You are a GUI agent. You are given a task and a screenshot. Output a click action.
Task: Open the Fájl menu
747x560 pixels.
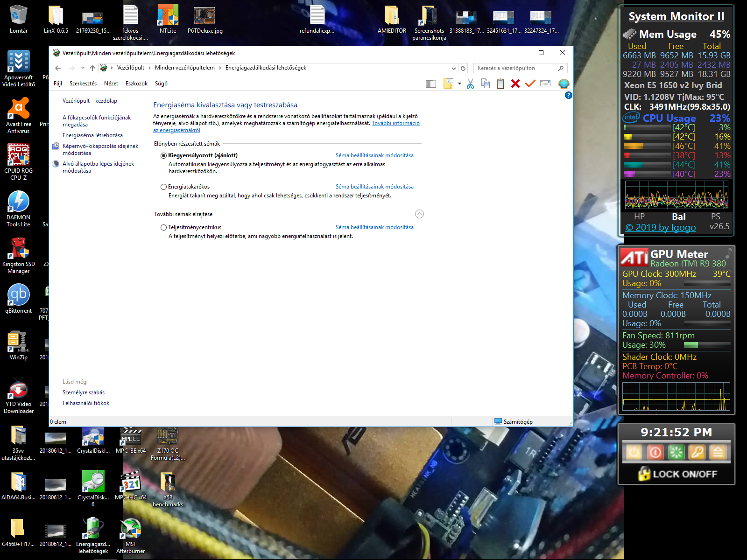click(x=58, y=84)
